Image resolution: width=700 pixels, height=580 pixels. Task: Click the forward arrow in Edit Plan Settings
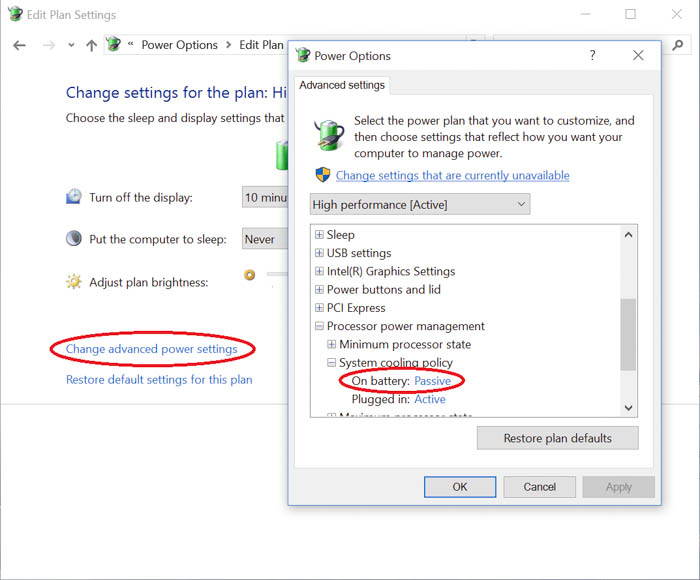(x=49, y=45)
